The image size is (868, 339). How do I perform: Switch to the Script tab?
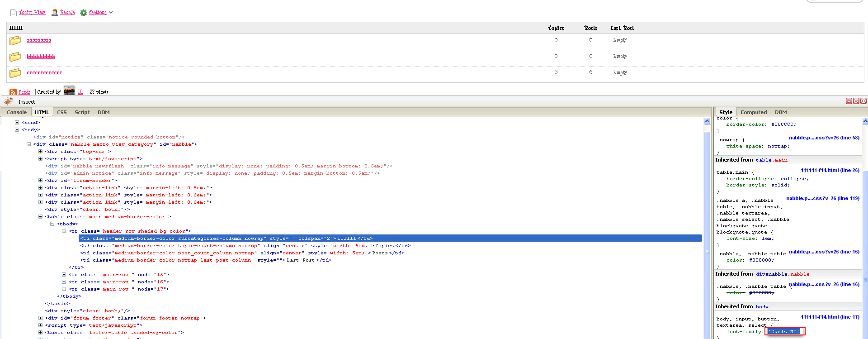82,112
